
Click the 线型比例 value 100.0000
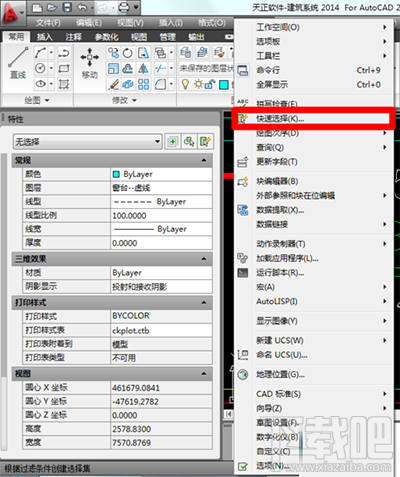(x=161, y=216)
